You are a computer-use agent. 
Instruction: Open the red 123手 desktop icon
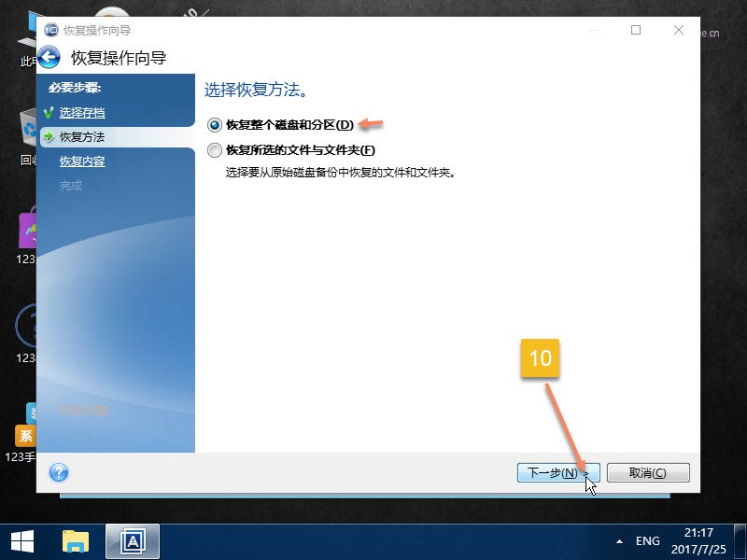tap(25, 434)
